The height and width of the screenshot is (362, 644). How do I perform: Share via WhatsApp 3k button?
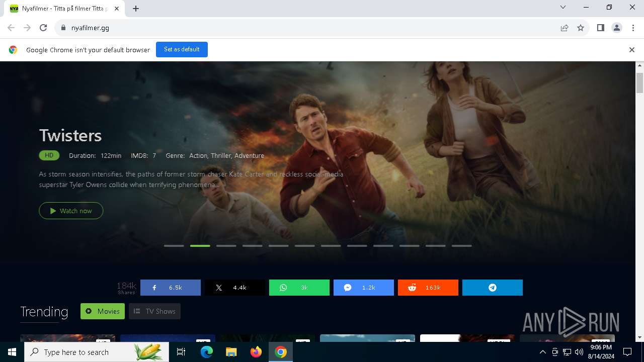[299, 288]
